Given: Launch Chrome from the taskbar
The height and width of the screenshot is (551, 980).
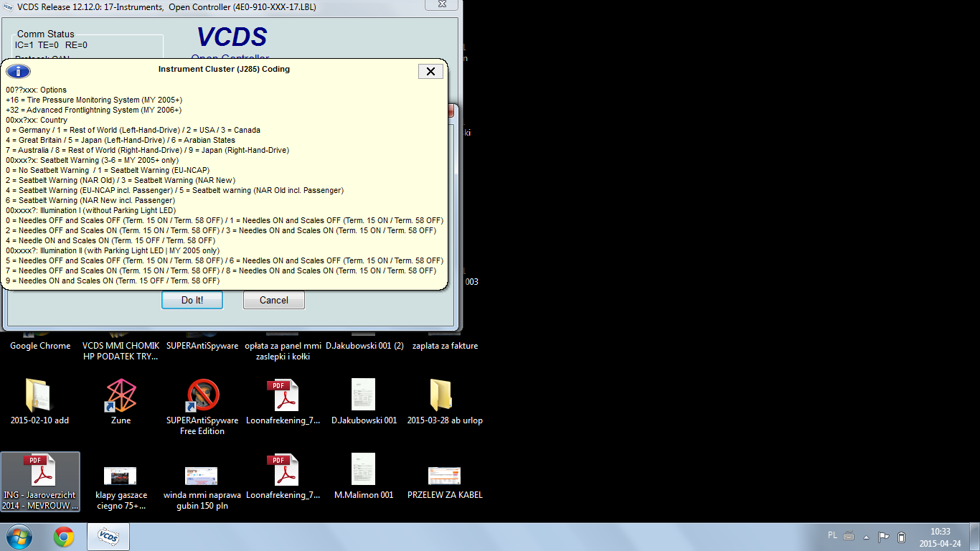Looking at the screenshot, I should tap(64, 537).
